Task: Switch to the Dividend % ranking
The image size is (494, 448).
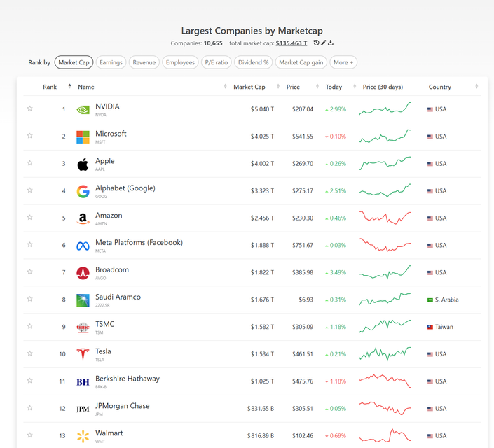Action: coord(253,62)
